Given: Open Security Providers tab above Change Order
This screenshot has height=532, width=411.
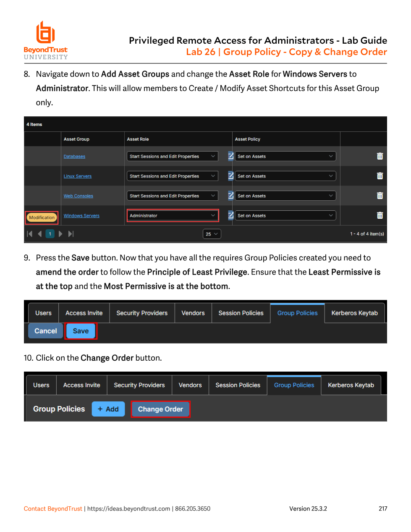Looking at the screenshot, I should pos(139,385).
